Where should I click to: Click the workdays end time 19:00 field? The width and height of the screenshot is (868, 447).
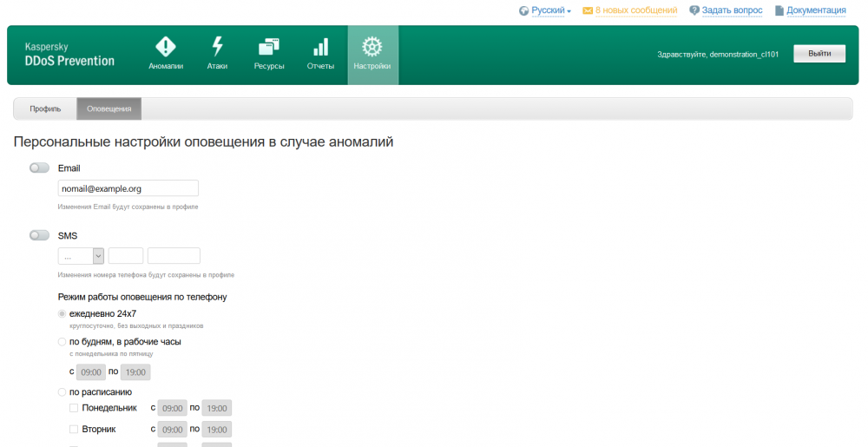pos(135,372)
